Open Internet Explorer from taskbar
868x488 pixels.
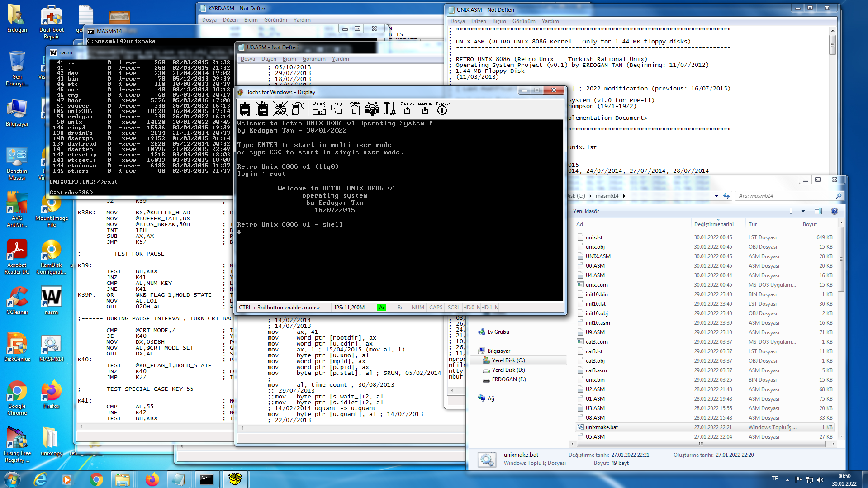41,479
